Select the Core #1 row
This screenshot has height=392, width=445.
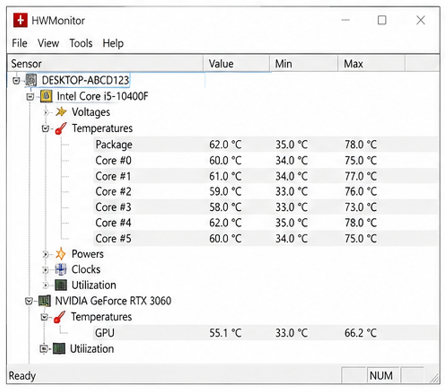coord(266,176)
